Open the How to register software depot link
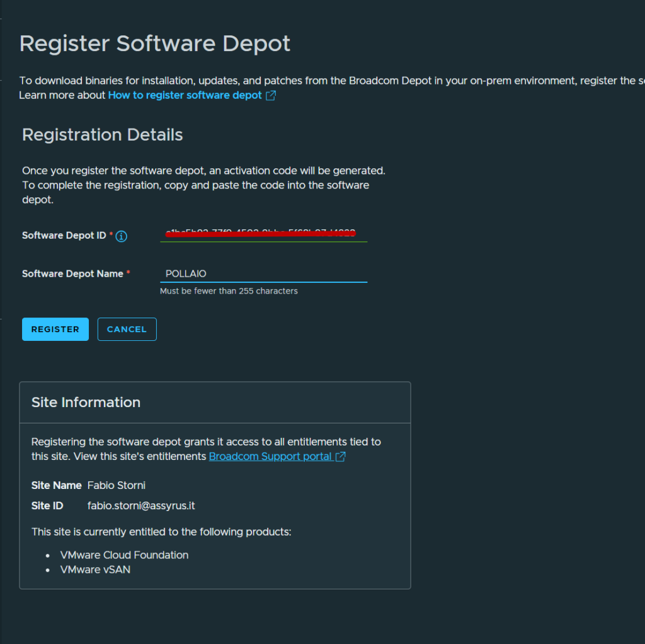The image size is (645, 644). tap(185, 96)
